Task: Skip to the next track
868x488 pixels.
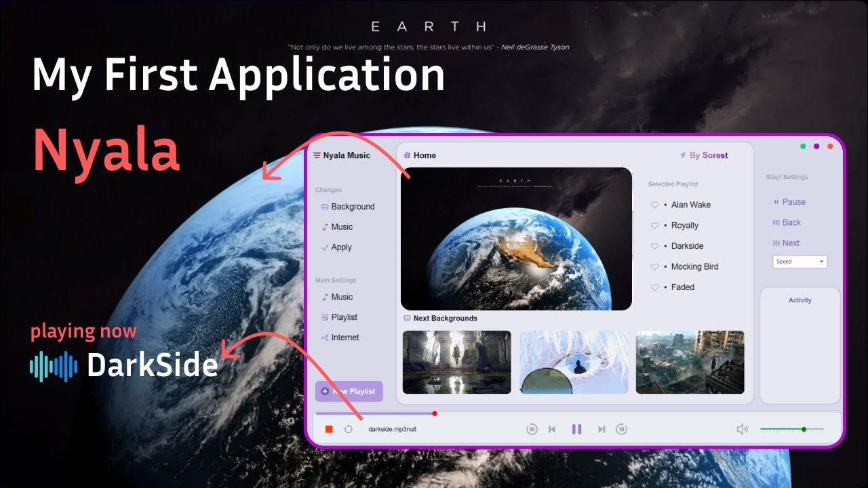Action: click(x=601, y=429)
